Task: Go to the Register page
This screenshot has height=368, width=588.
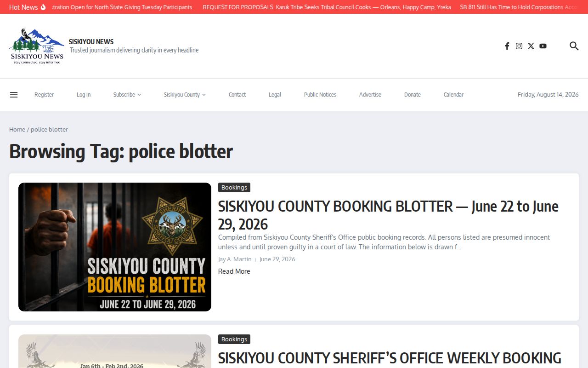Action: tap(44, 95)
